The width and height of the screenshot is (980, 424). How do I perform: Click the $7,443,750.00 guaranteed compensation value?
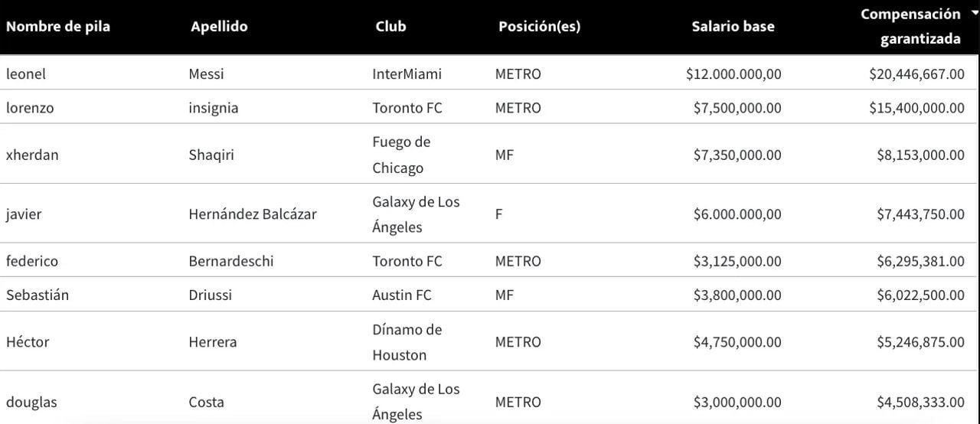920,214
